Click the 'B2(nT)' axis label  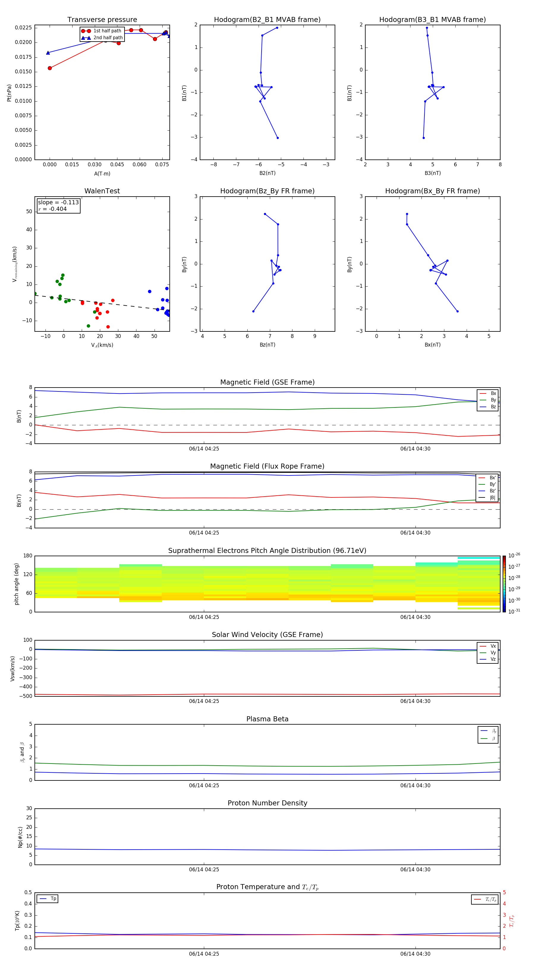(267, 173)
